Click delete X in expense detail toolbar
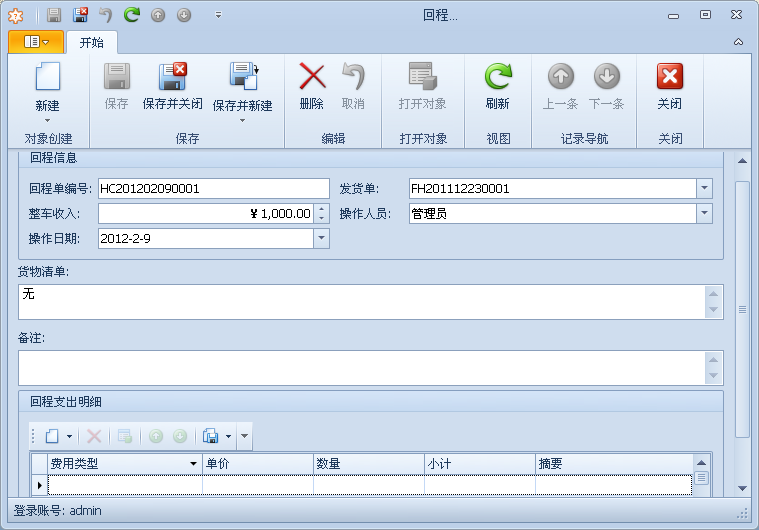The height and width of the screenshot is (530, 759). 94,436
